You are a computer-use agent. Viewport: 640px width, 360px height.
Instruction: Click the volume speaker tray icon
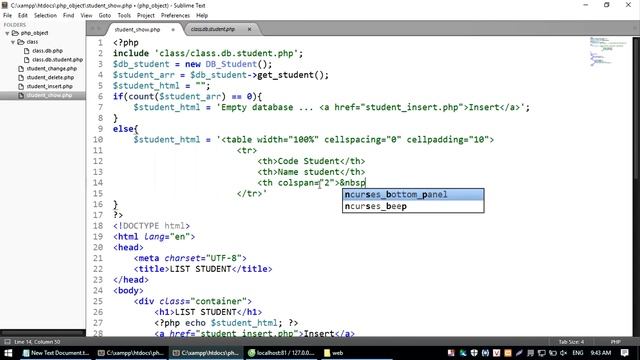pyautogui.click(x=564, y=353)
